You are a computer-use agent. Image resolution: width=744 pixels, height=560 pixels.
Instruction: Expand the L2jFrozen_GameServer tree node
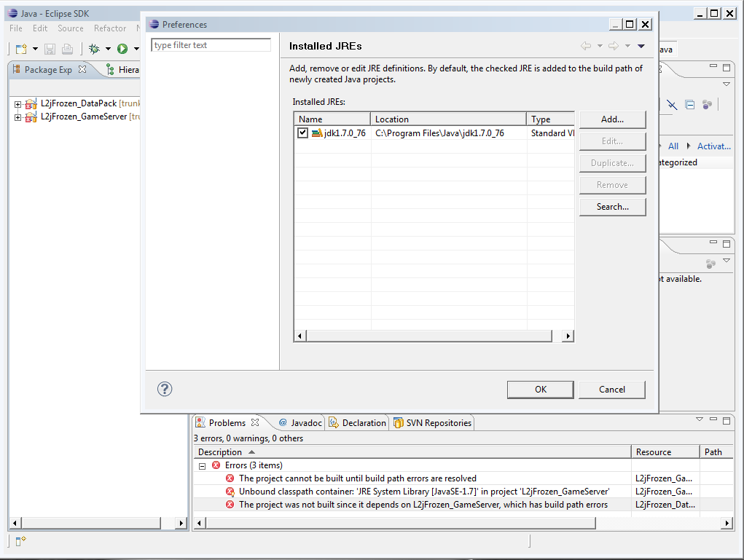17,117
